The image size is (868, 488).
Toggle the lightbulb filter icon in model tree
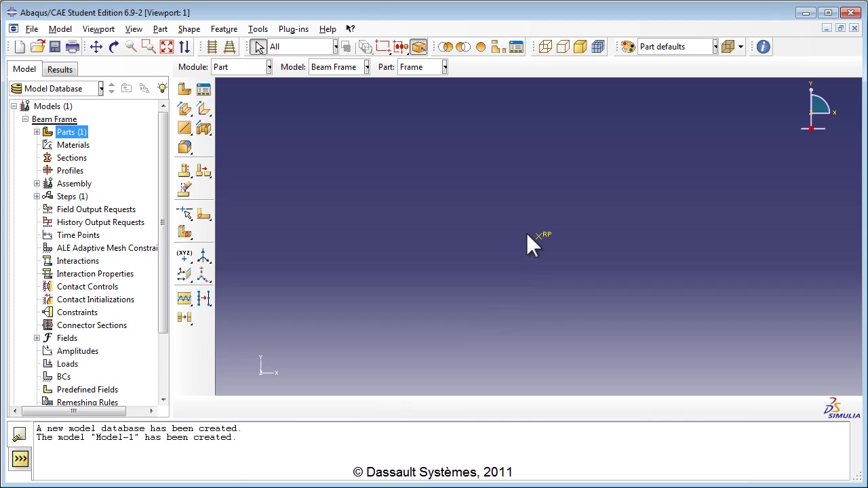coord(162,89)
